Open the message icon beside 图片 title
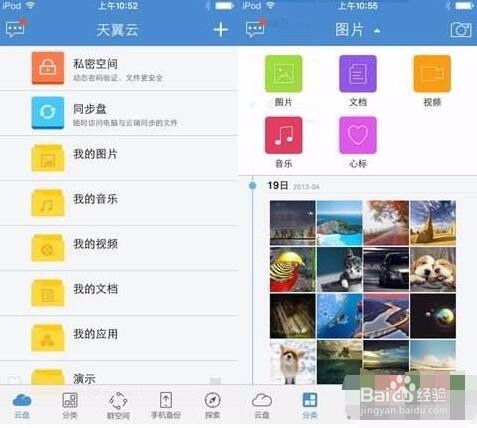477x428 pixels. 255,28
